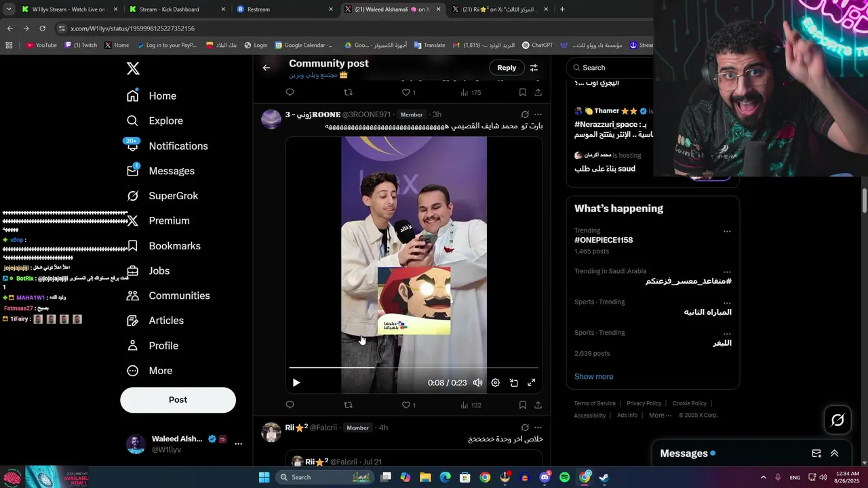This screenshot has width=868, height=488.
Task: Enter fullscreen on the video
Action: [x=531, y=383]
